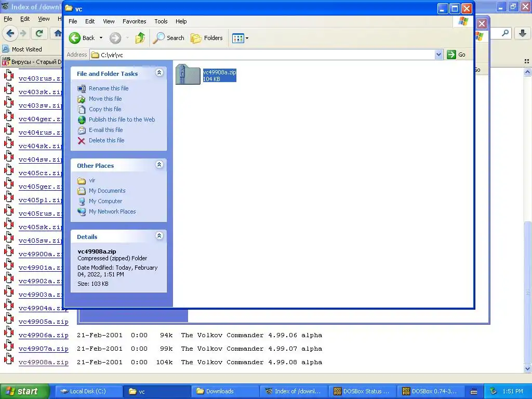Open the Search pane in Explorer

pyautogui.click(x=169, y=38)
